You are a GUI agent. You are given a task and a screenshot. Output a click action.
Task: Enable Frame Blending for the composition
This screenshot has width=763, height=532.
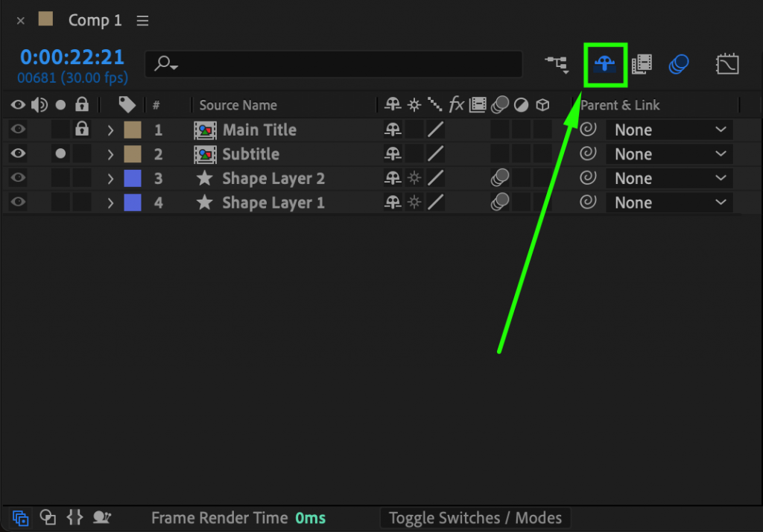point(642,63)
